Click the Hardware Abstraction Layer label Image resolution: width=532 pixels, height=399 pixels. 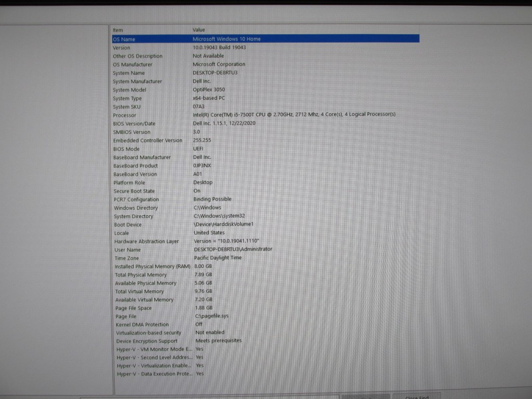point(146,242)
